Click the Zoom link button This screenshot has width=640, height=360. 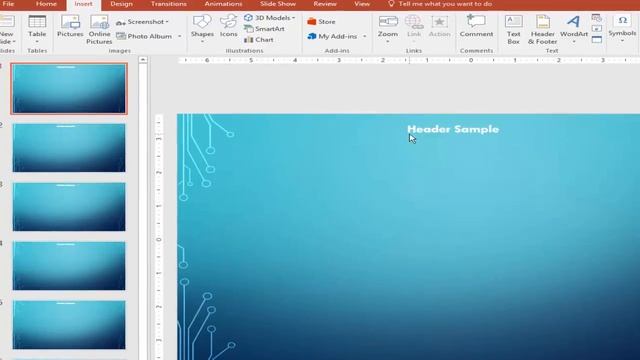(388, 29)
